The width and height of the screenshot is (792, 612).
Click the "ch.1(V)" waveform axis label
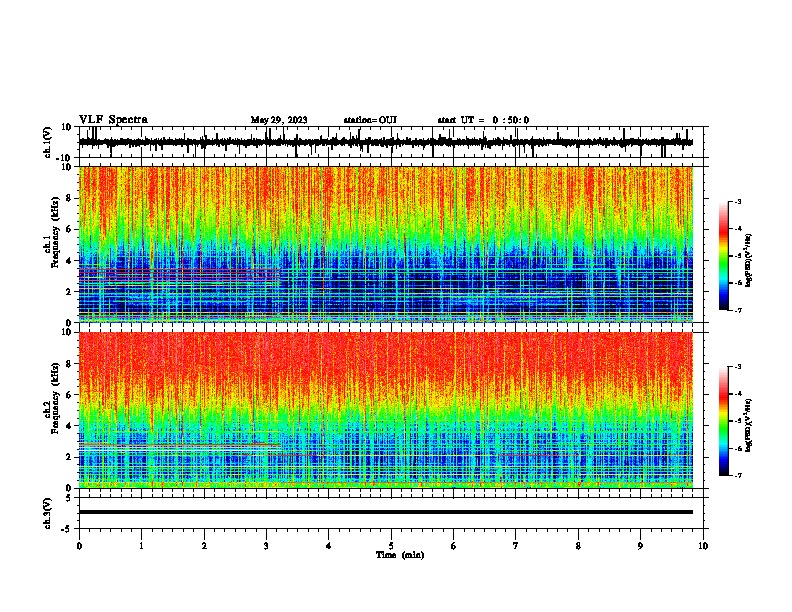pos(48,142)
